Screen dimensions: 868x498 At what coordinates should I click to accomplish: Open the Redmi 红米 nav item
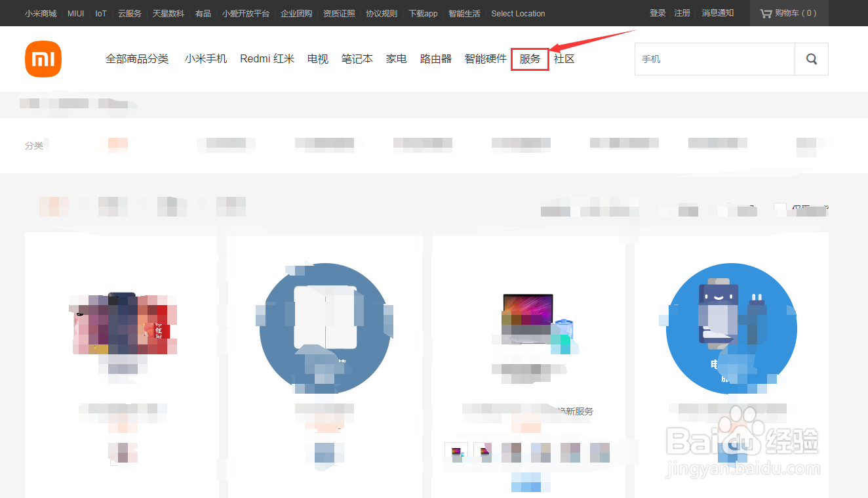[267, 59]
